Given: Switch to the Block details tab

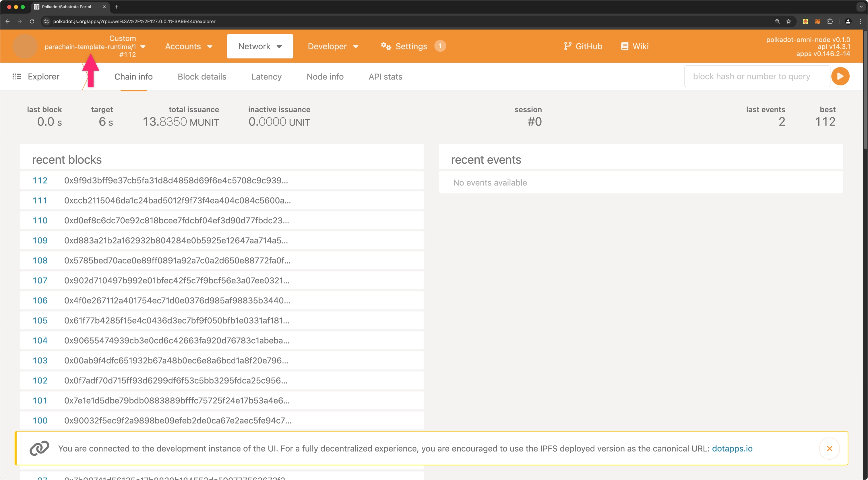Looking at the screenshot, I should [202, 77].
